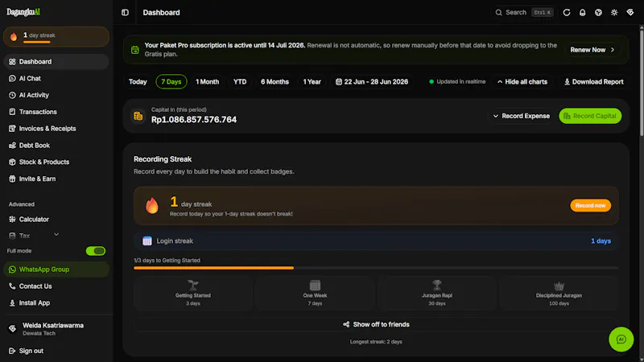Open AI Chat in the sidebar
Image resolution: width=644 pixels, height=362 pixels.
point(56,78)
